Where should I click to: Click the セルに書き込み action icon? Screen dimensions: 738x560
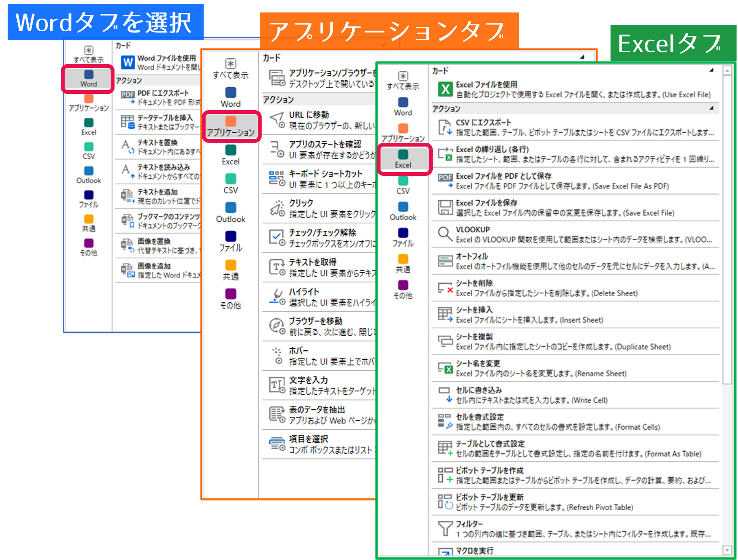(445, 395)
